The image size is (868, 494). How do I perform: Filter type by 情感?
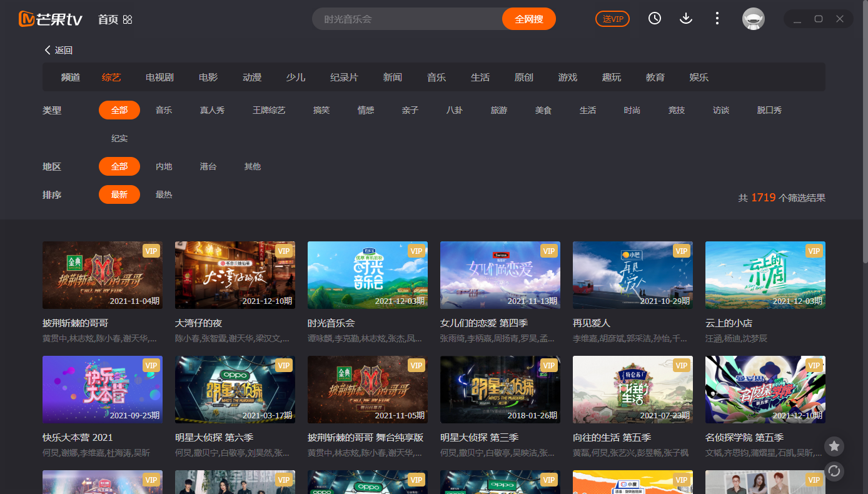pyautogui.click(x=366, y=110)
